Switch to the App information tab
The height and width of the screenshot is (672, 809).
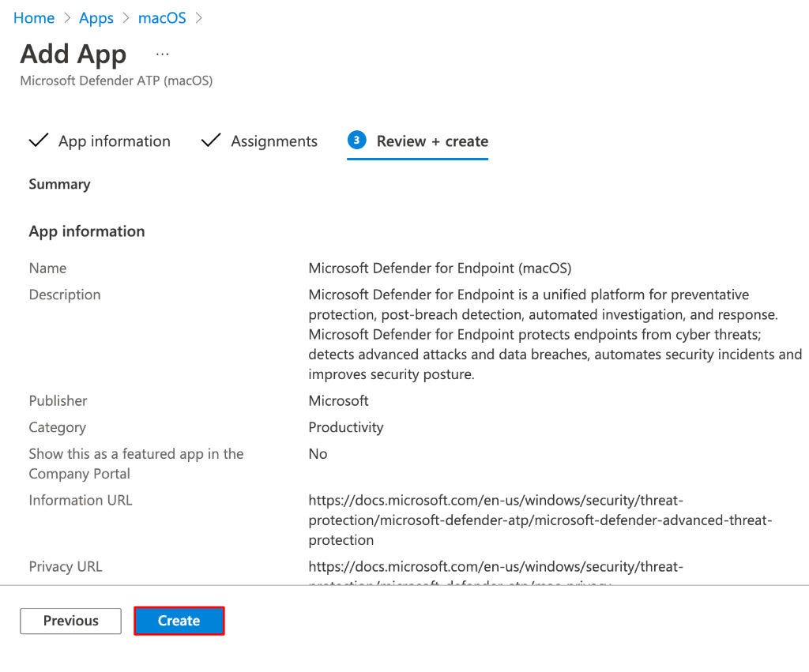point(100,141)
